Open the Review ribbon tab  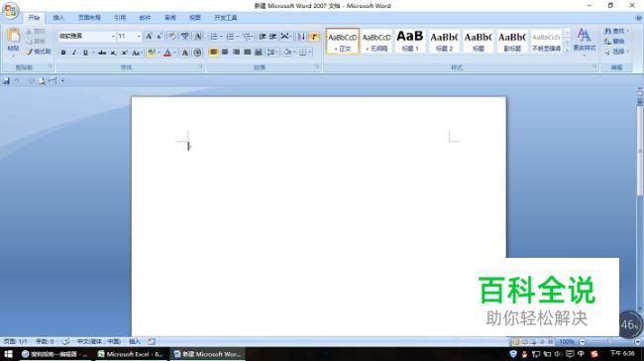tap(170, 18)
